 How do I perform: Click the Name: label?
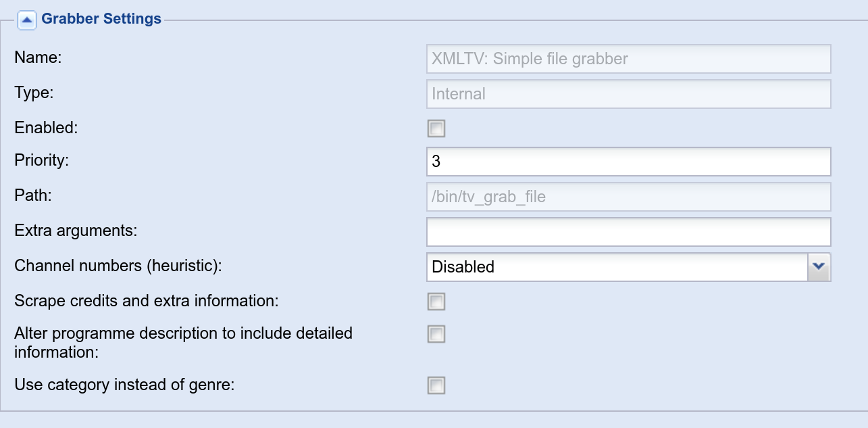point(38,57)
